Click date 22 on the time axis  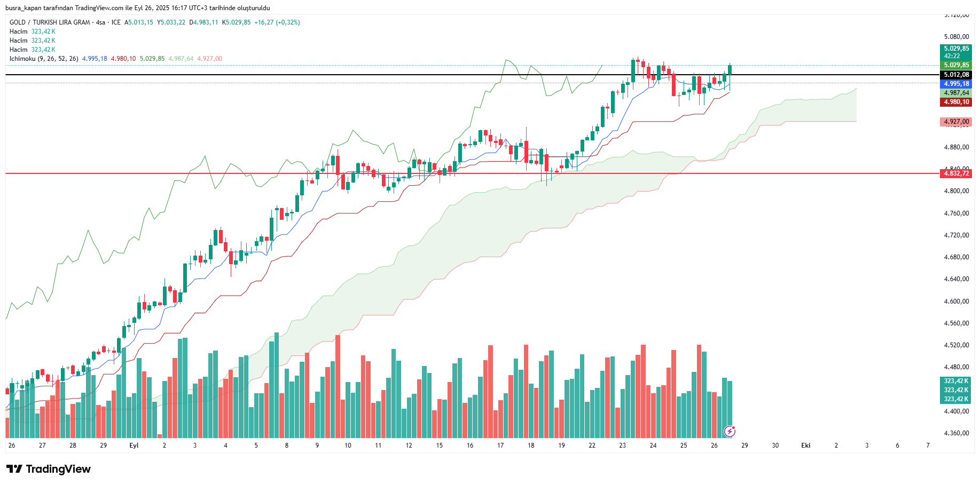tap(592, 446)
